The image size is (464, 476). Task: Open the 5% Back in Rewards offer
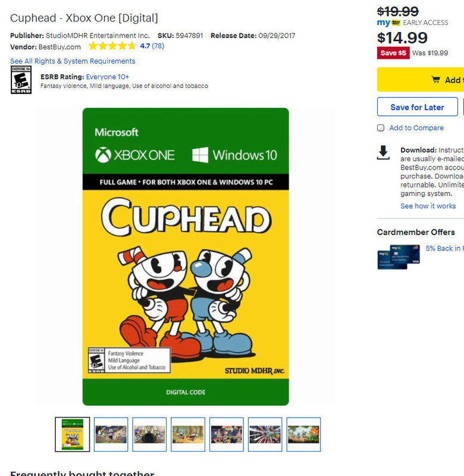coord(444,248)
